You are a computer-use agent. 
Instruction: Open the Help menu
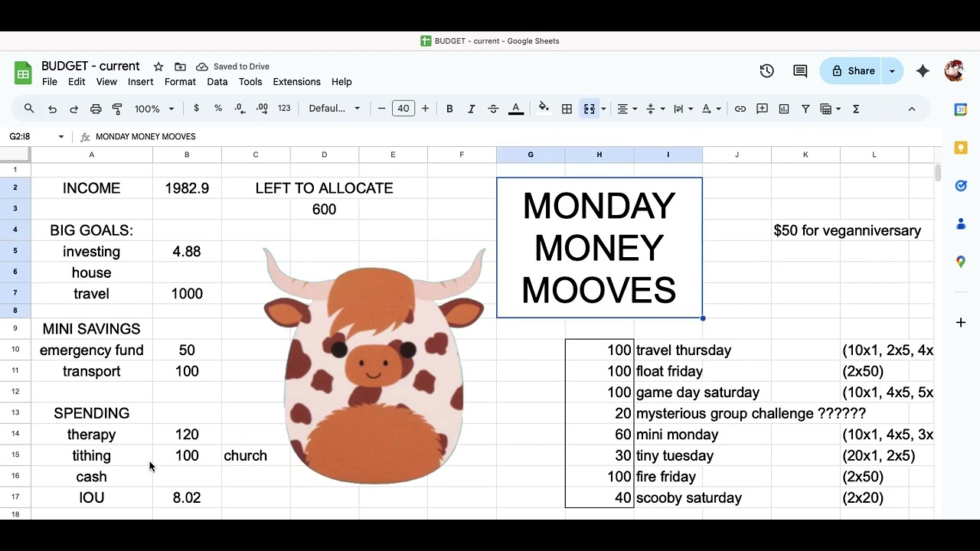[341, 82]
